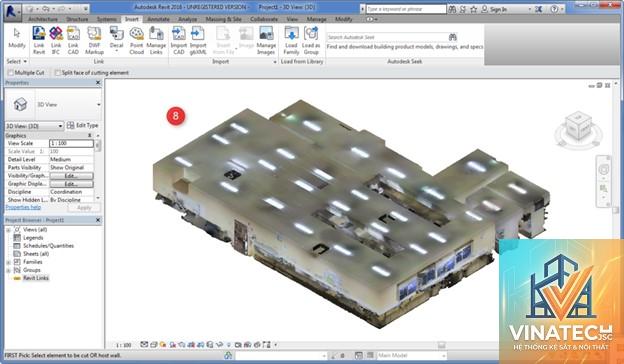Screen dimensions: 624x364
Task: Expand the Groups tree node
Action: (x=8, y=270)
